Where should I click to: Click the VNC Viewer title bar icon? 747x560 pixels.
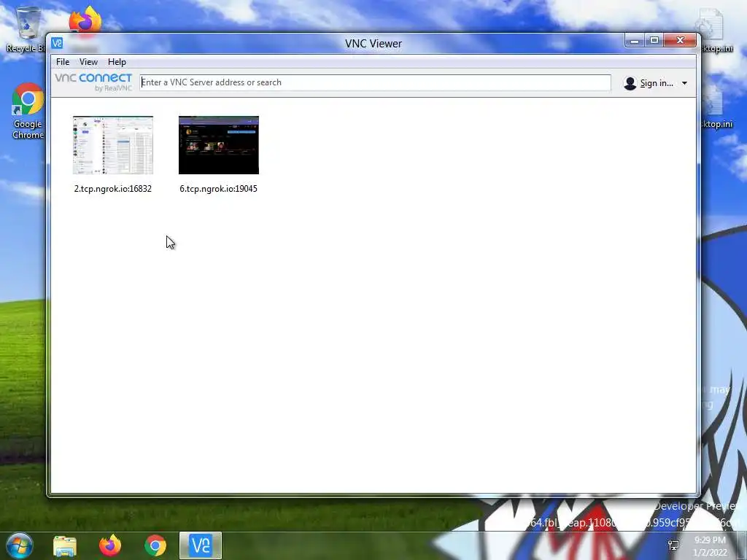57,43
